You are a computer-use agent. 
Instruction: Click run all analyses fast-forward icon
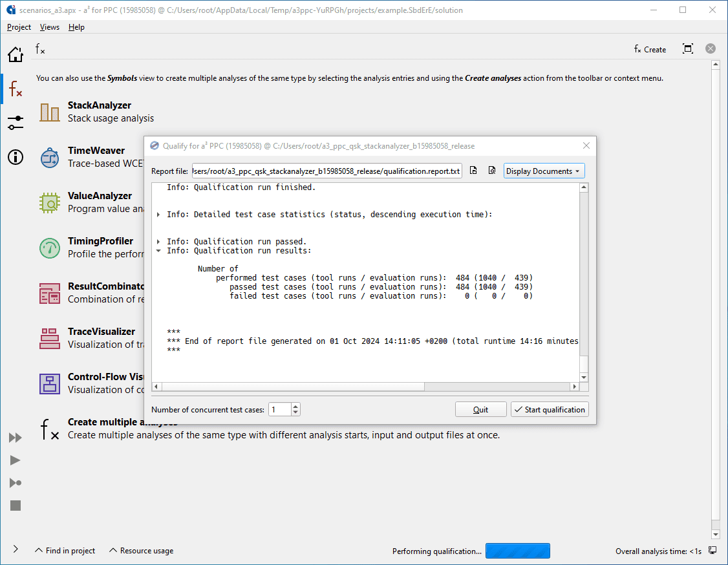[x=16, y=438]
